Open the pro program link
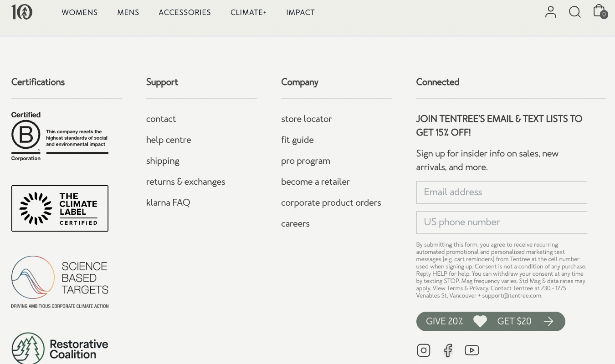This screenshot has width=615, height=364. click(306, 161)
